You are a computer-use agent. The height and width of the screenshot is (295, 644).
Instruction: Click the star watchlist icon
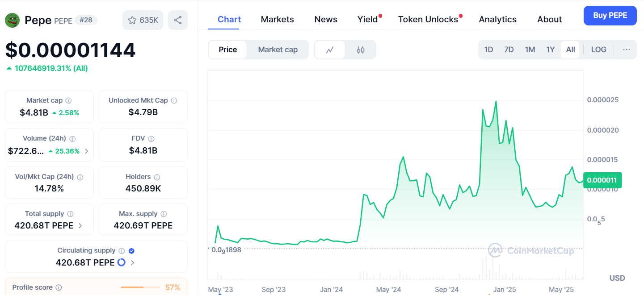[132, 20]
